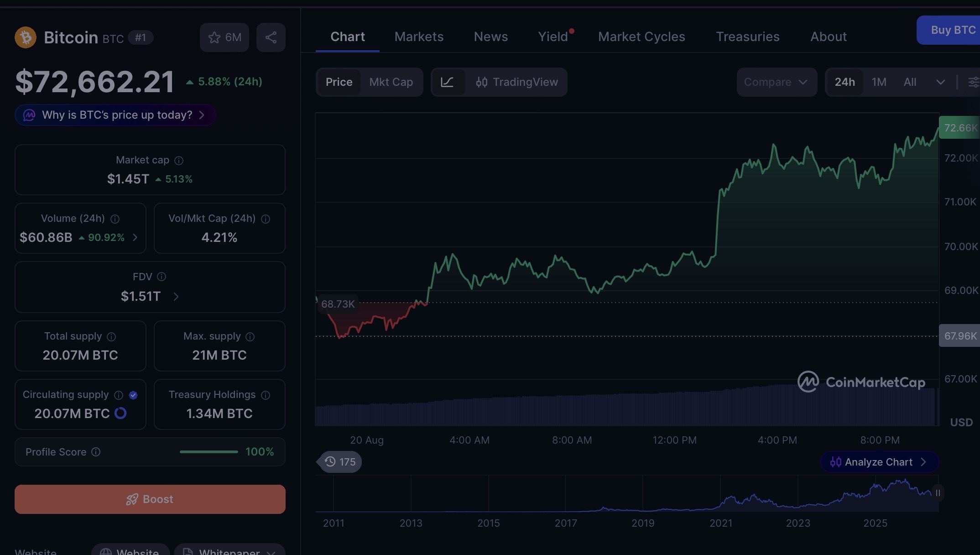
Task: Click circulating supply progress ring
Action: [120, 413]
